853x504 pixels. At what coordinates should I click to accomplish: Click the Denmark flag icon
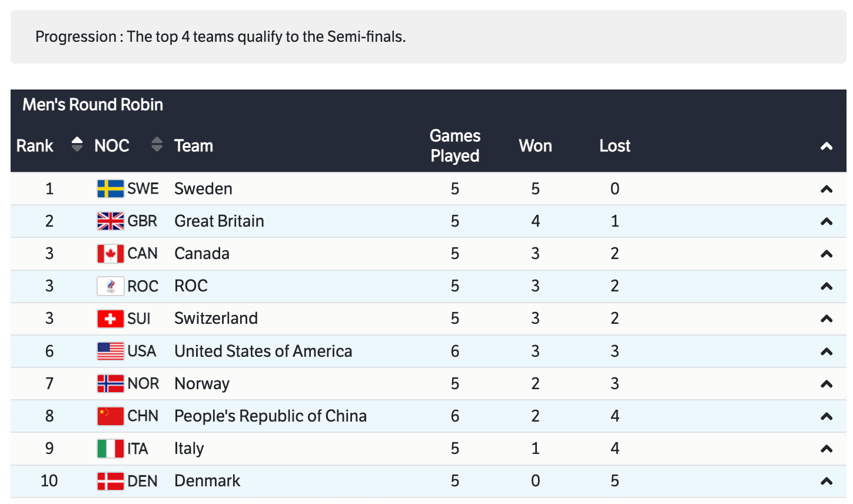click(x=110, y=481)
